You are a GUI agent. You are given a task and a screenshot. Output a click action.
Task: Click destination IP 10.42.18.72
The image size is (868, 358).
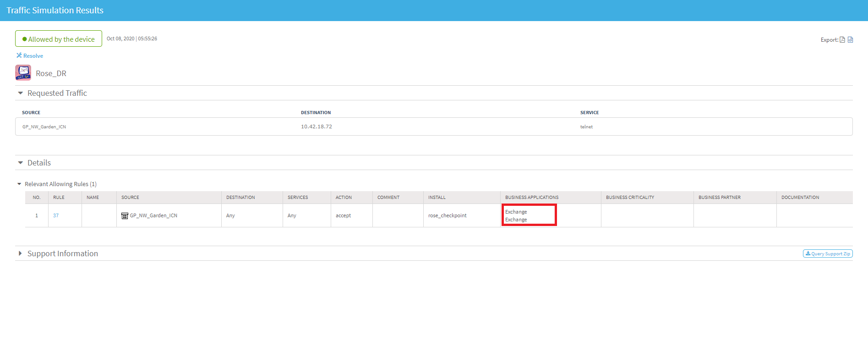[x=317, y=127]
